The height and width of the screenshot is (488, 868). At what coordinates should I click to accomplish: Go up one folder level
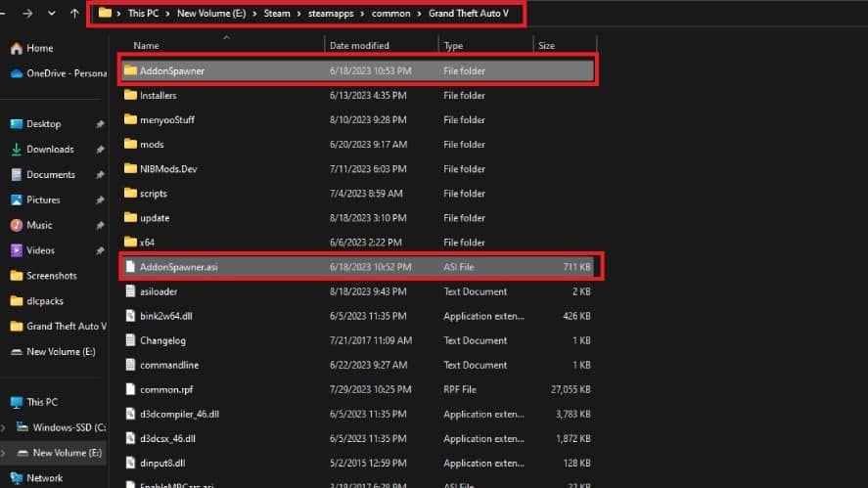click(74, 14)
